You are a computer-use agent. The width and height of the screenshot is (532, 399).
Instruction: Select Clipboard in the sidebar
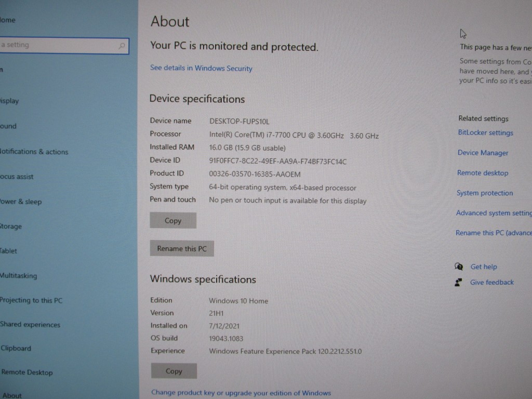click(x=16, y=348)
